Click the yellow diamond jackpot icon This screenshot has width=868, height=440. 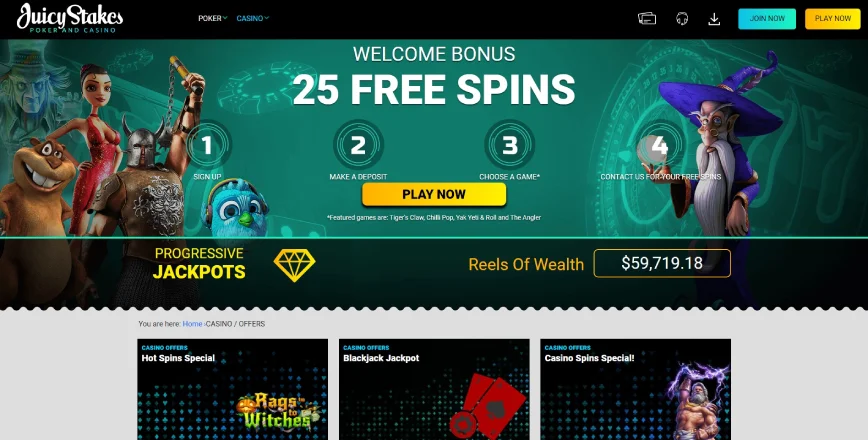[x=294, y=265]
